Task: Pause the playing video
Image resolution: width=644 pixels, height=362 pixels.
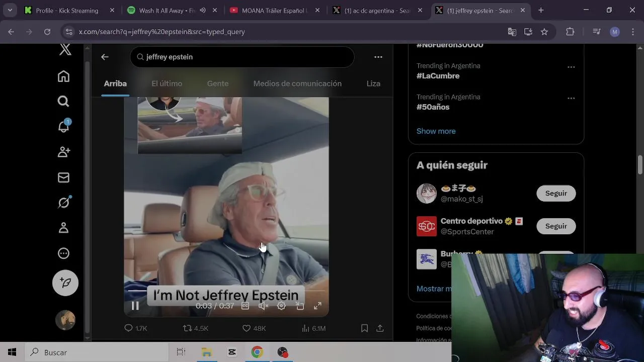Action: pyautogui.click(x=135, y=306)
